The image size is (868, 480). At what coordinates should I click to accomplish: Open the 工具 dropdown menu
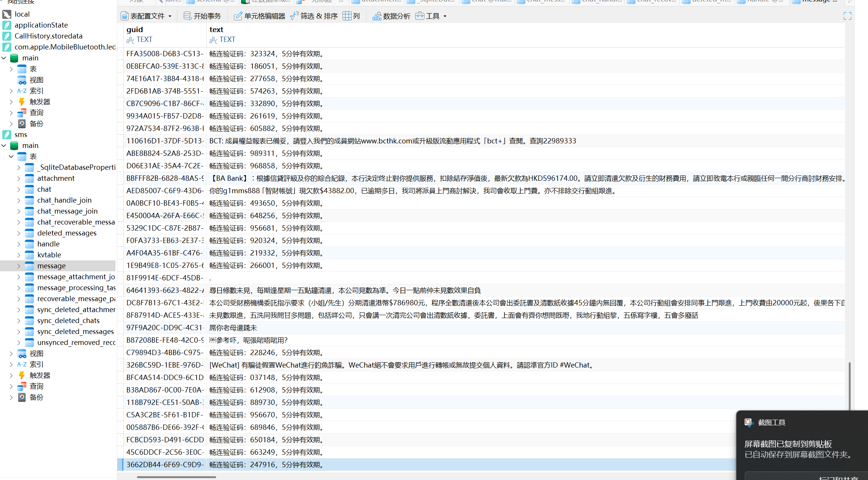point(431,16)
